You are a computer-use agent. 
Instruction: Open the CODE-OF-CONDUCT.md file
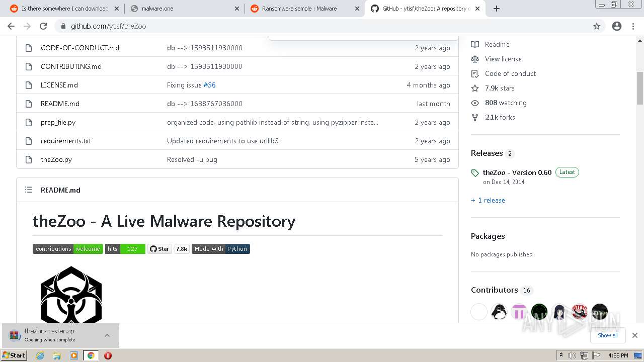pyautogui.click(x=80, y=48)
